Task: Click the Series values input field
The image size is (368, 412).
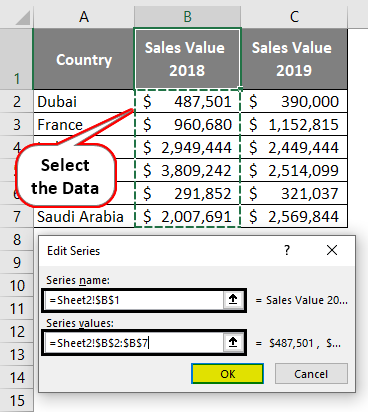Action: [x=133, y=343]
